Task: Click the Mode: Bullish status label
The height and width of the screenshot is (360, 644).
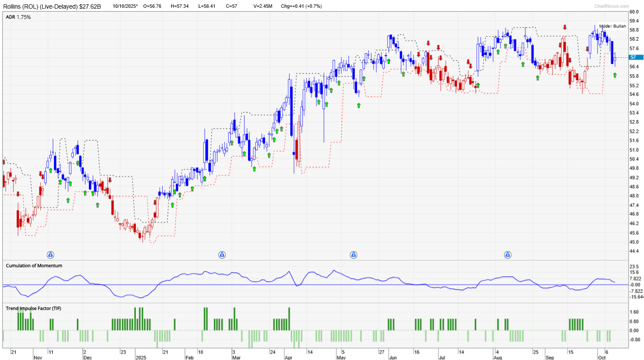Action: coord(613,26)
